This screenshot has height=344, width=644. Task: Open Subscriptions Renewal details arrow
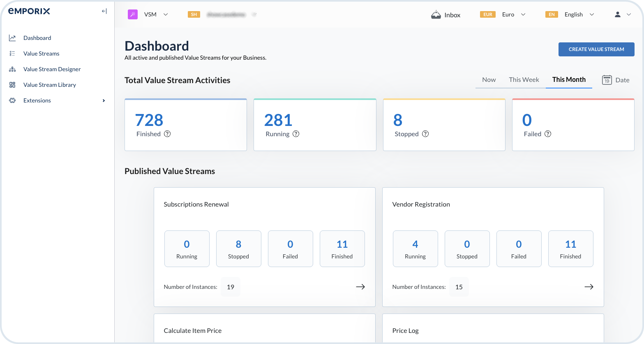[360, 287]
